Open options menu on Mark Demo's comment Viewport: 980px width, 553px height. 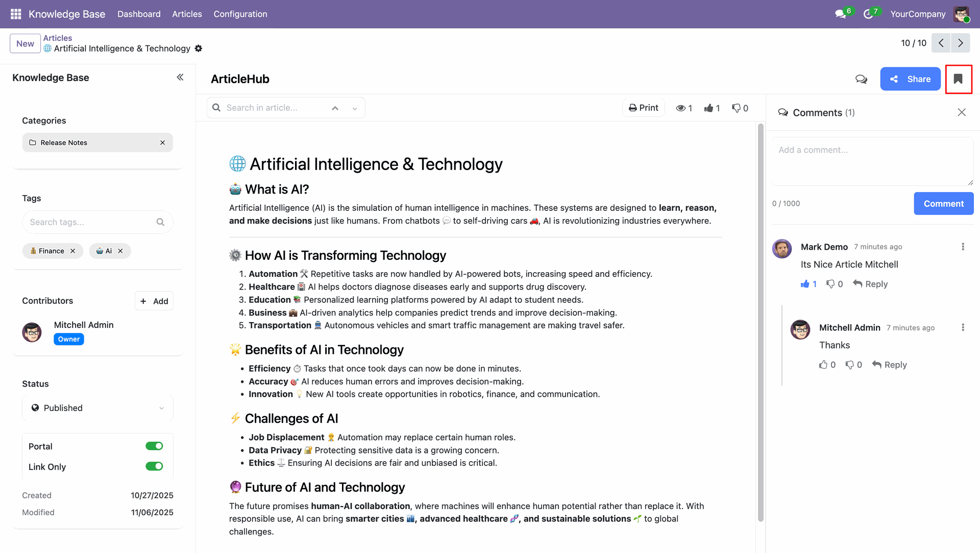point(963,247)
